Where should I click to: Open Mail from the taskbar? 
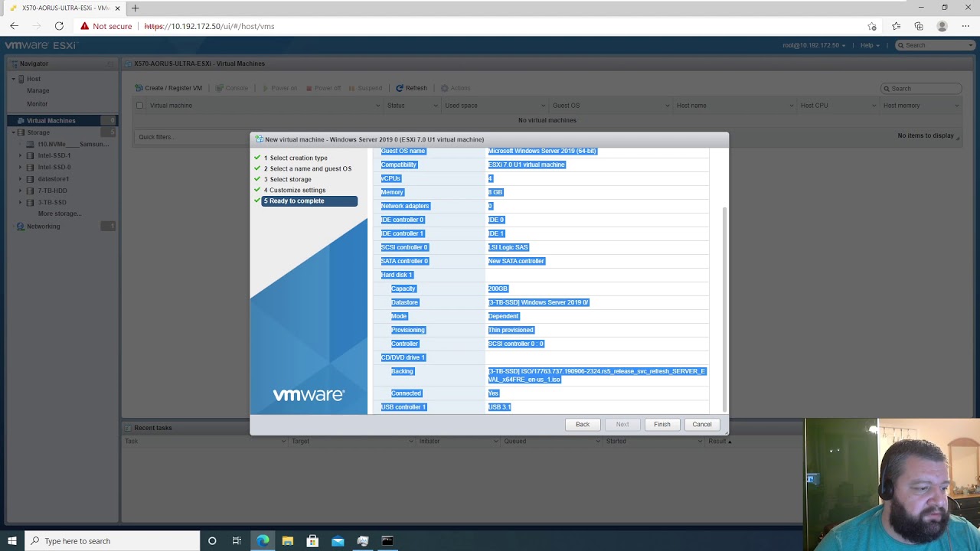[338, 541]
